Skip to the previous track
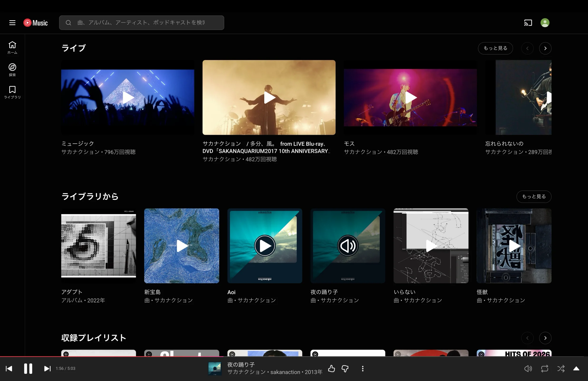This screenshot has height=381, width=588. tap(9, 369)
